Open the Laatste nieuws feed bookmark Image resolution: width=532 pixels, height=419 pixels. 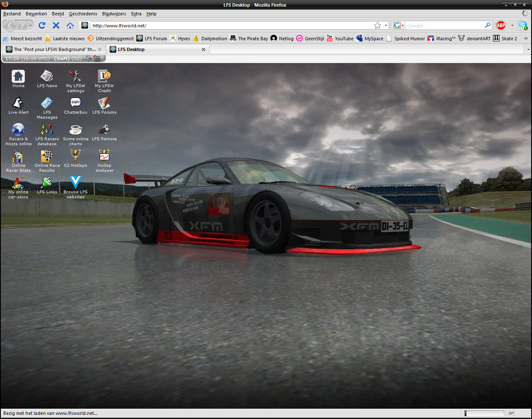(65, 39)
